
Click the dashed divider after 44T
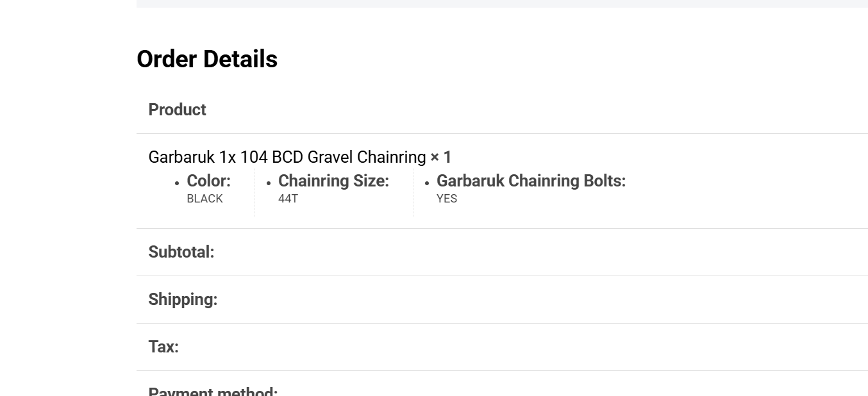pos(413,194)
